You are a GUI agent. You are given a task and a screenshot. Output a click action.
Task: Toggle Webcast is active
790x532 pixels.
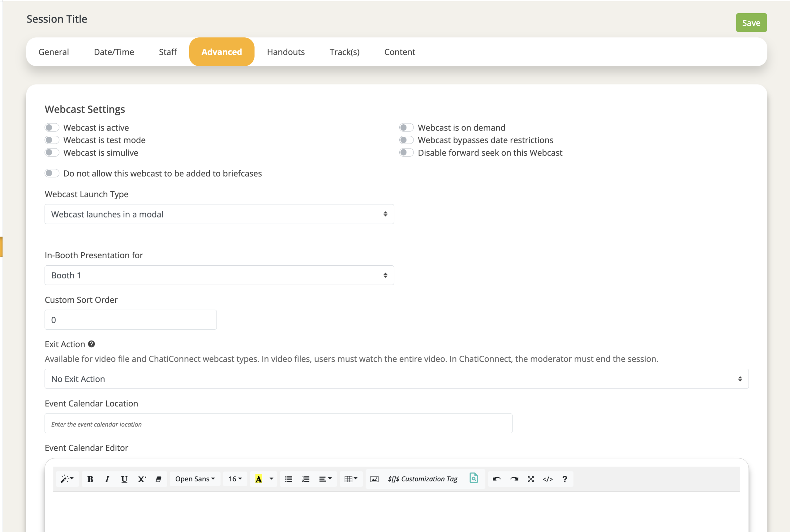(52, 127)
